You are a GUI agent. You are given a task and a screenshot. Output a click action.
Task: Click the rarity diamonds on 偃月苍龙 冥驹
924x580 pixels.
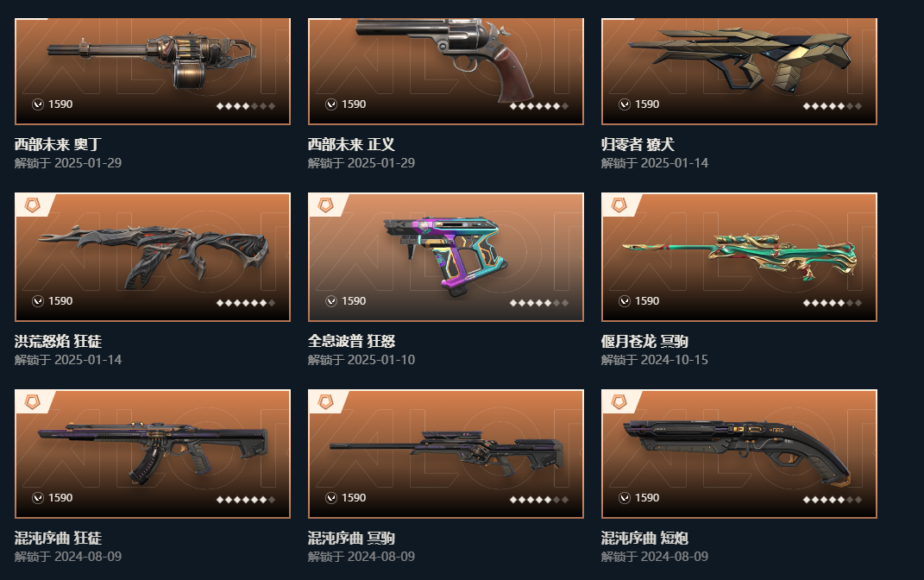(x=832, y=303)
